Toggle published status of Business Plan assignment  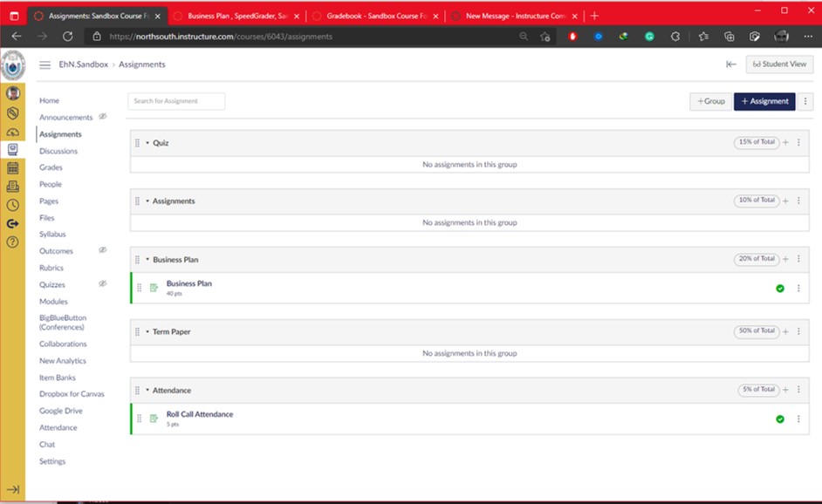(x=780, y=288)
